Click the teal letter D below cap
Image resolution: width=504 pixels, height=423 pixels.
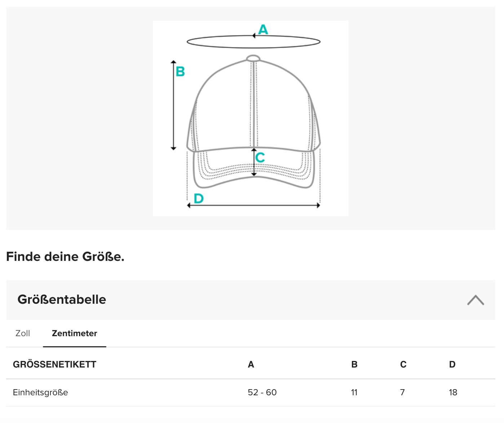199,199
